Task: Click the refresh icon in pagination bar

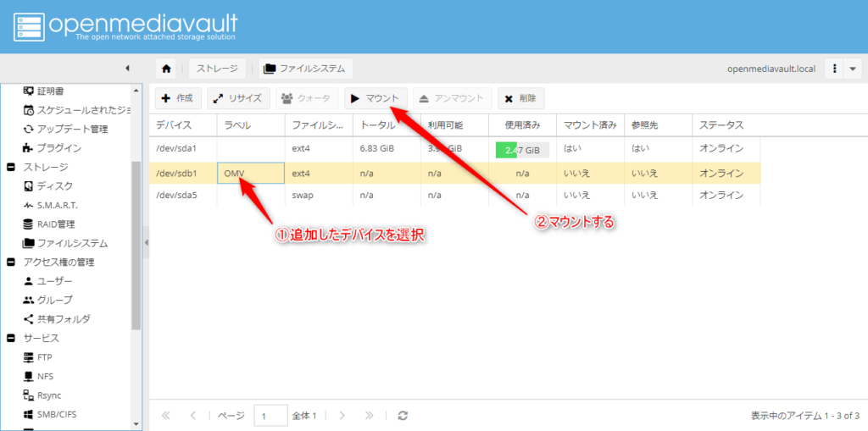Action: pos(403,416)
